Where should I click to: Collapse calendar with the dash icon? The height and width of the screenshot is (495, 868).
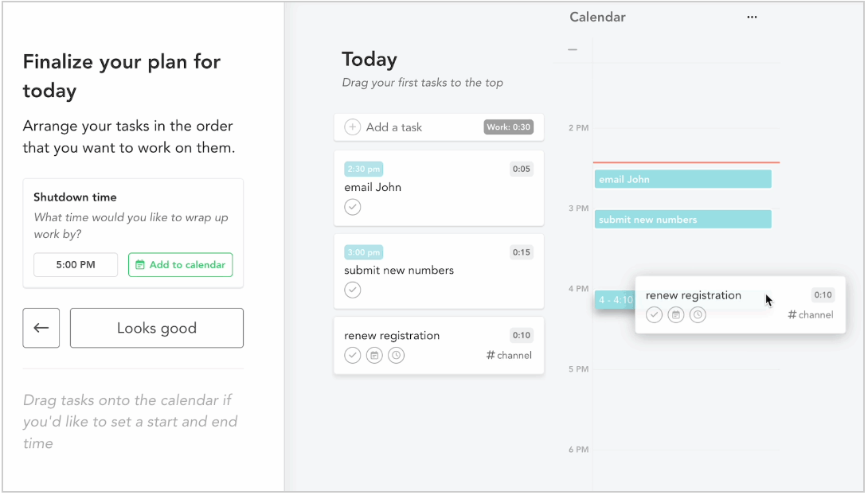coord(573,50)
